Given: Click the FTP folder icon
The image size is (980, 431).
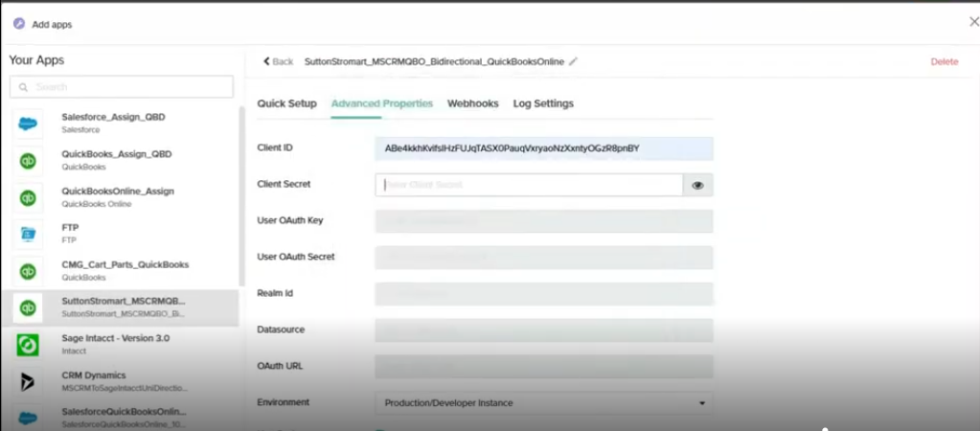Looking at the screenshot, I should [28, 234].
